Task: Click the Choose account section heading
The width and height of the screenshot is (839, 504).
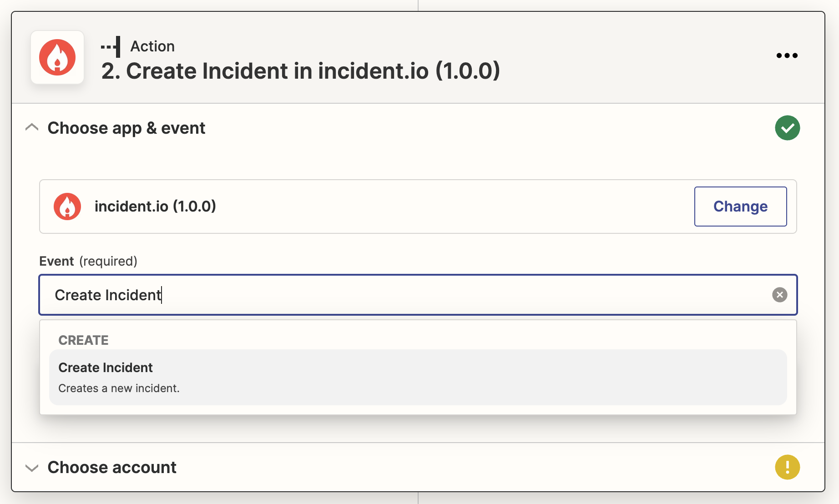Action: pos(112,468)
